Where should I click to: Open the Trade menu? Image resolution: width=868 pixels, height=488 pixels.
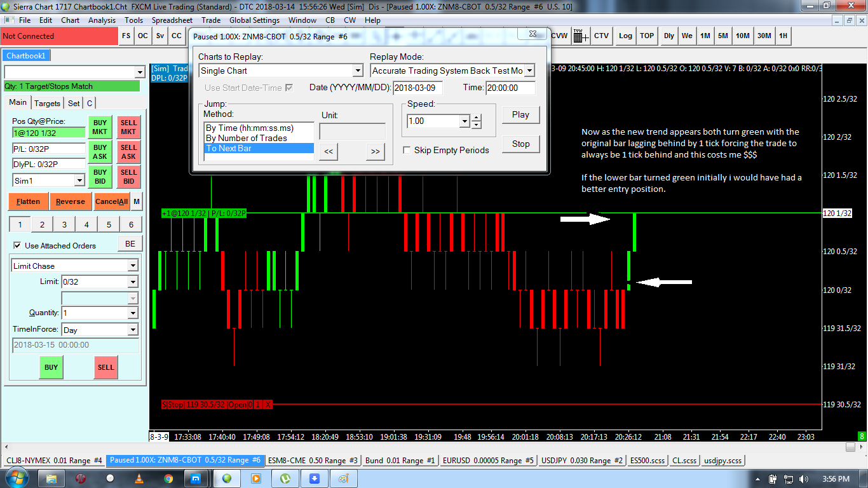click(x=211, y=20)
